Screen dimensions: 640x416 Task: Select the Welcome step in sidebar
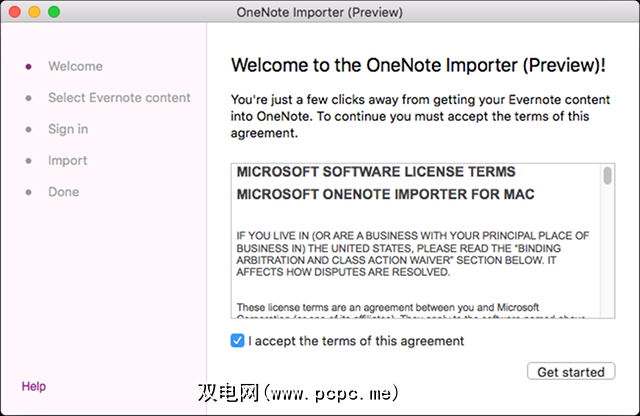click(x=75, y=67)
